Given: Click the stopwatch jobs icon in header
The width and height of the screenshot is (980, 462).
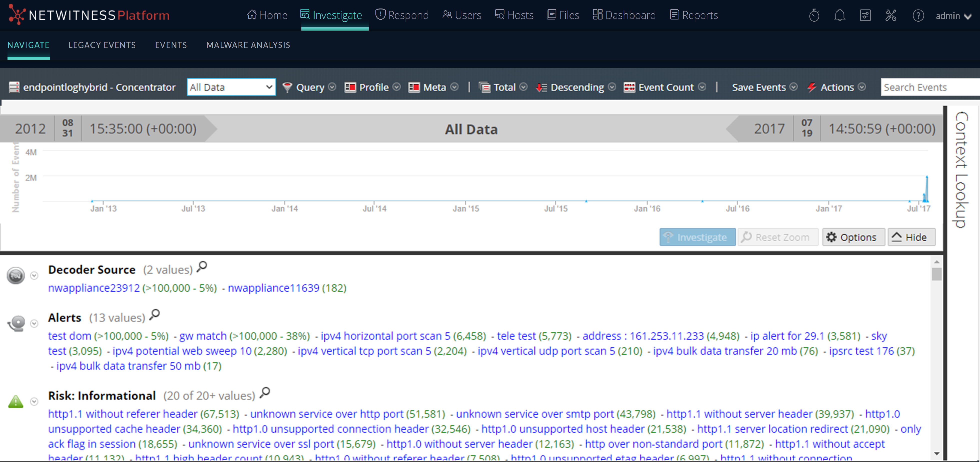Looking at the screenshot, I should tap(814, 15).
